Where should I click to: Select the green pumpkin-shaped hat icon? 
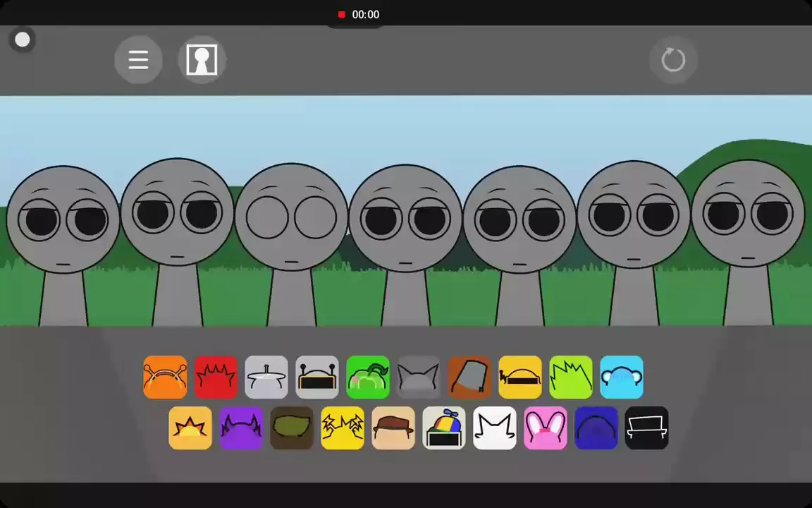pos(368,377)
